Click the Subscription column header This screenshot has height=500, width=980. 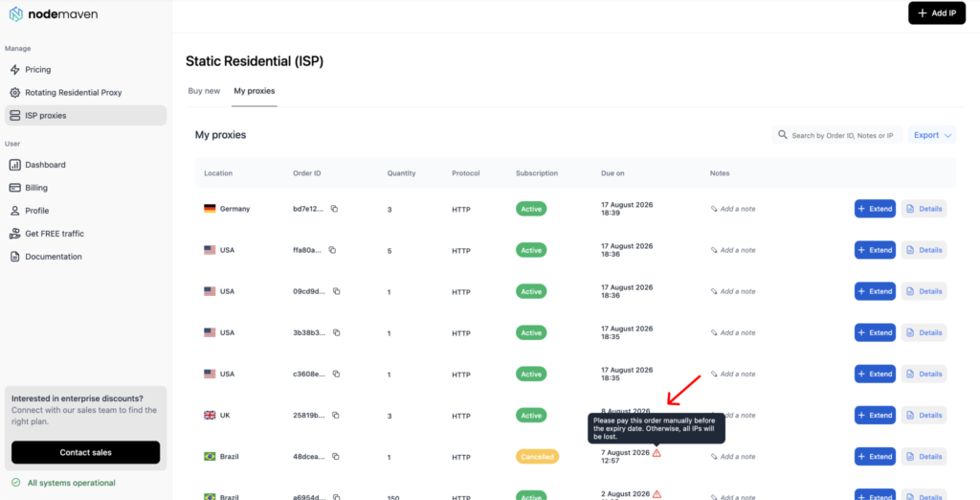[x=537, y=173]
